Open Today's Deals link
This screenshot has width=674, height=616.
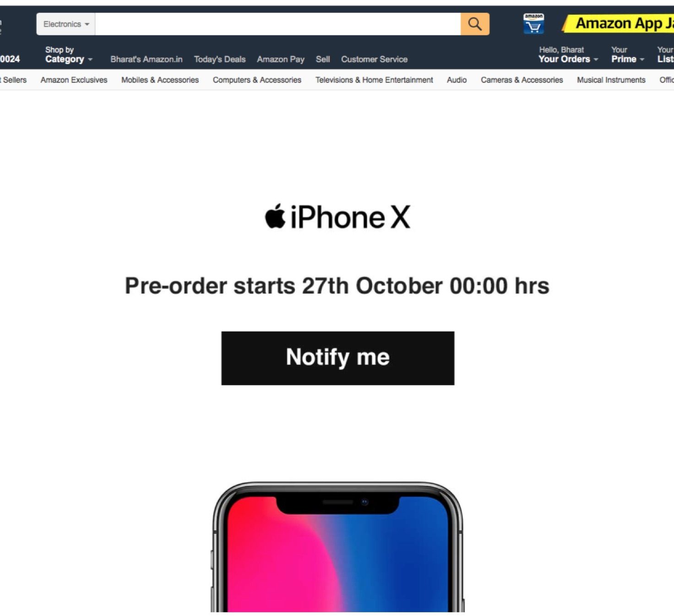click(x=220, y=59)
